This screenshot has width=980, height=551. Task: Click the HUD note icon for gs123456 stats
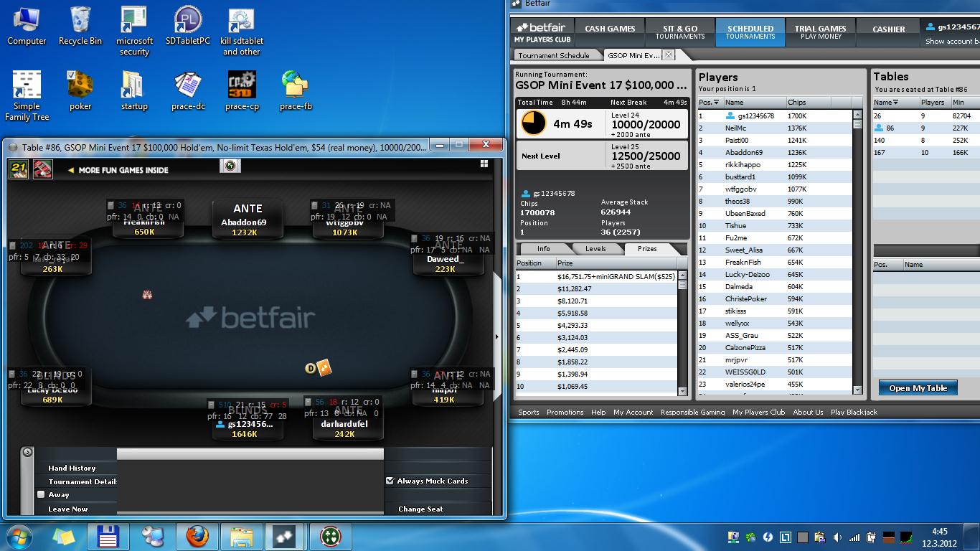coord(211,405)
